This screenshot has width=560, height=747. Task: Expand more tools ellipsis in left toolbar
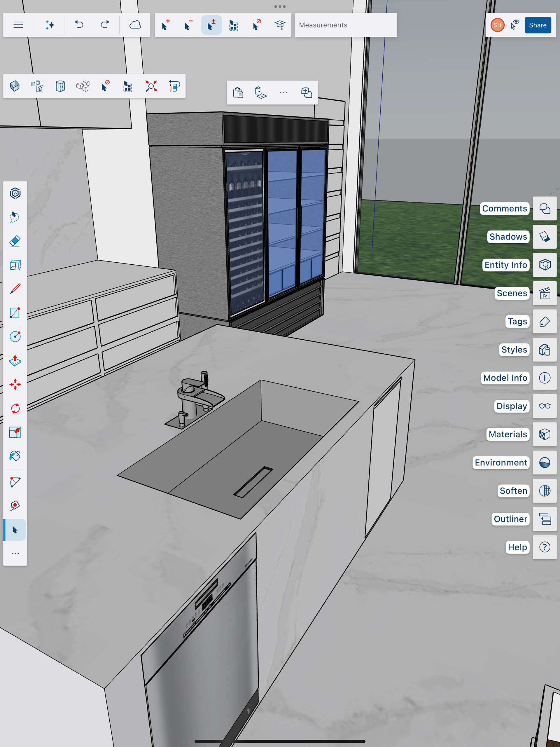pyautogui.click(x=15, y=554)
